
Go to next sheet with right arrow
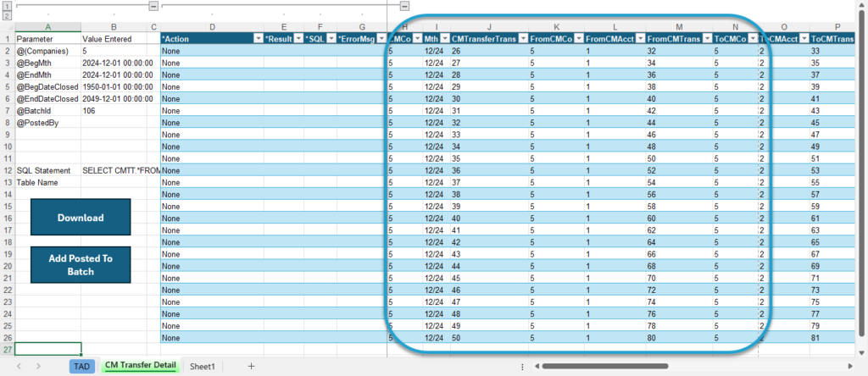coord(38,366)
